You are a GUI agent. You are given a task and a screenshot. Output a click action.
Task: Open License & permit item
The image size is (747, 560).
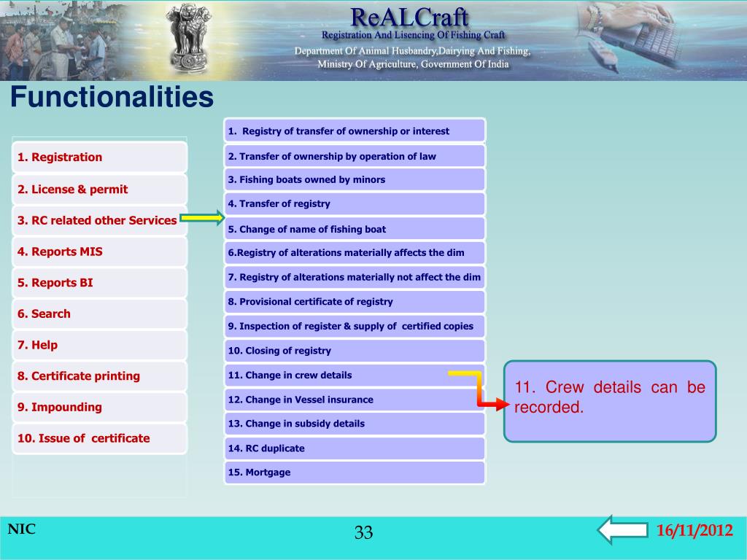point(99,189)
